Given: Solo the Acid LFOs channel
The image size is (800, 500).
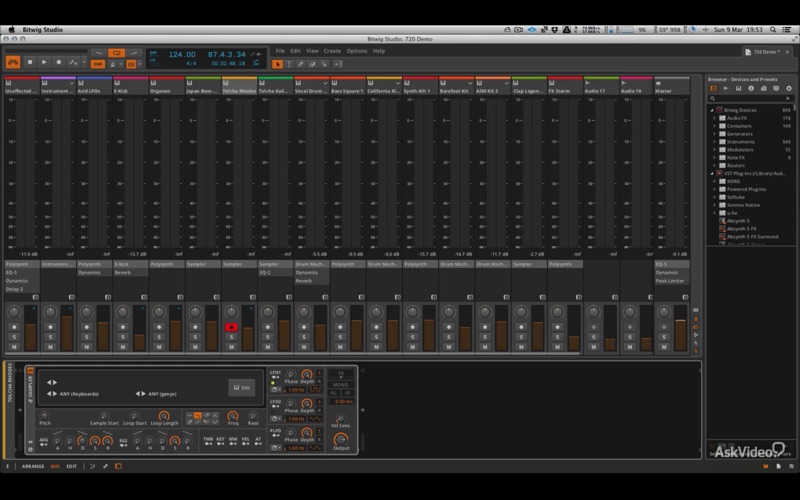Looking at the screenshot, I should click(x=87, y=337).
